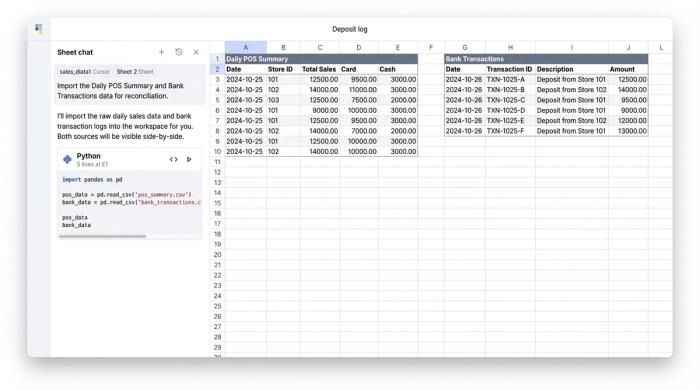Select column F header
The width and height of the screenshot is (700, 391).
tap(431, 47)
